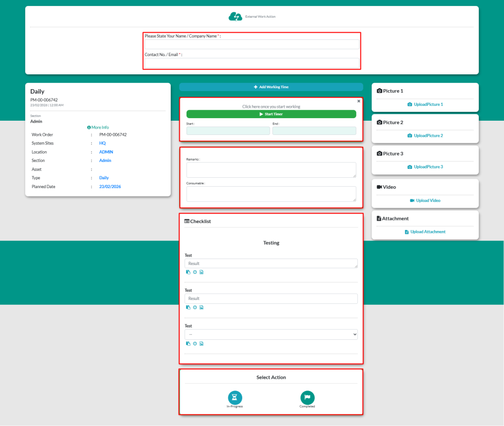Image resolution: width=504 pixels, height=426 pixels.
Task: Click into the Remarks text area
Action: pyautogui.click(x=271, y=169)
